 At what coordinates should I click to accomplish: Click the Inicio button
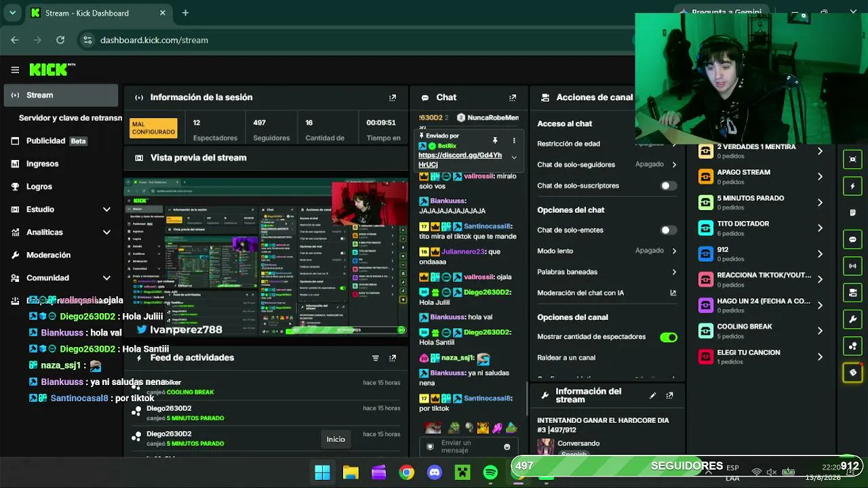coord(336,439)
